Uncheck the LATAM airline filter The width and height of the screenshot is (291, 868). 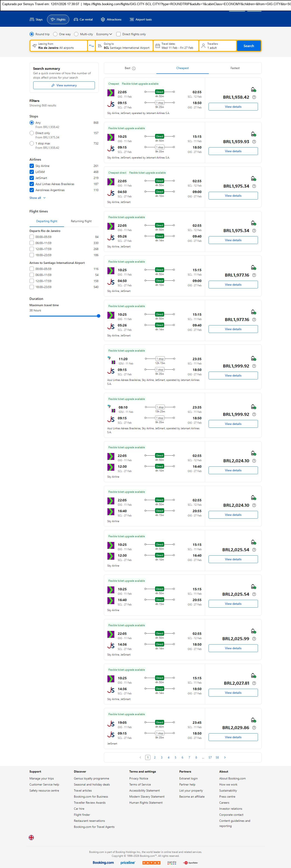tap(32, 172)
